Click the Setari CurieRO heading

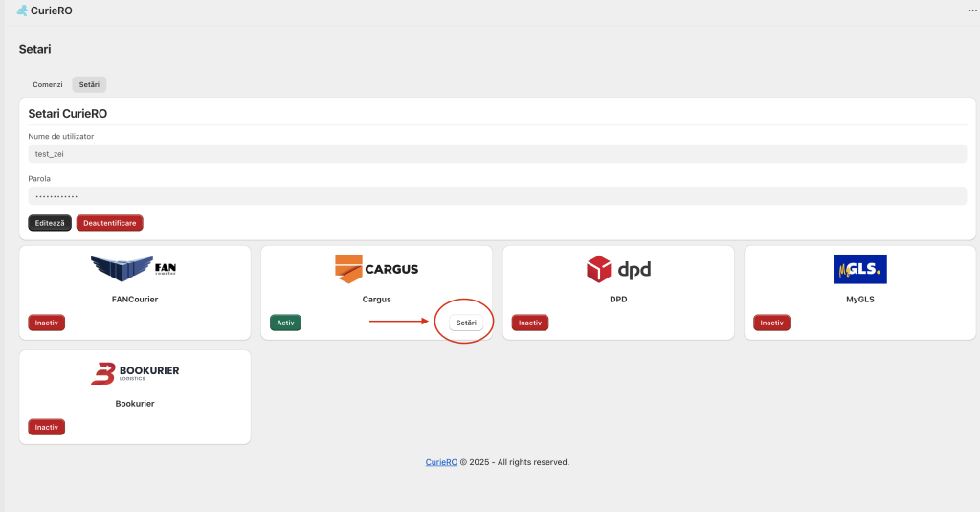(68, 114)
